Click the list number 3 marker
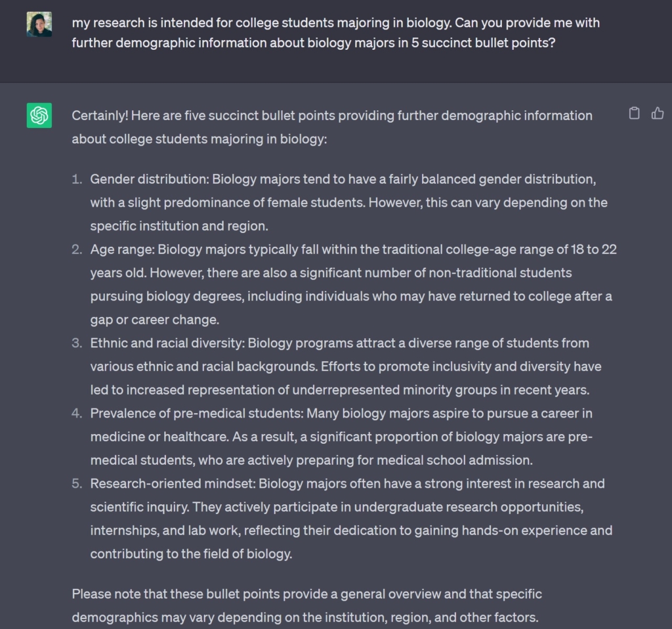 (x=77, y=343)
